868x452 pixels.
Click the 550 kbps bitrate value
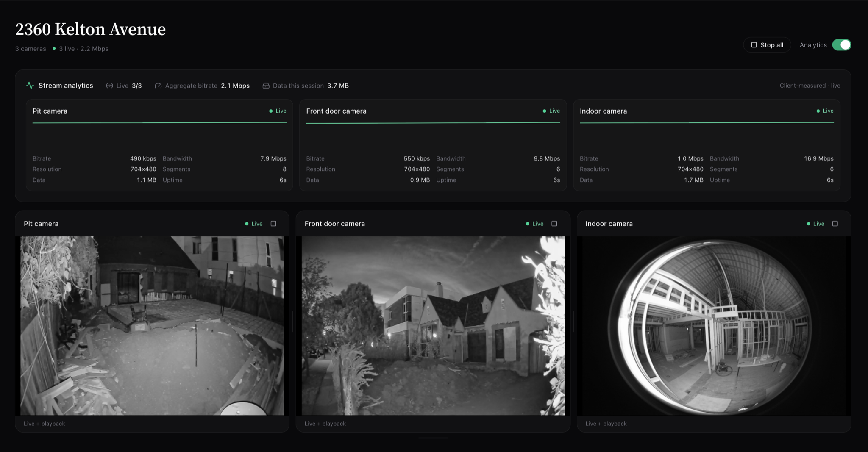coord(417,158)
